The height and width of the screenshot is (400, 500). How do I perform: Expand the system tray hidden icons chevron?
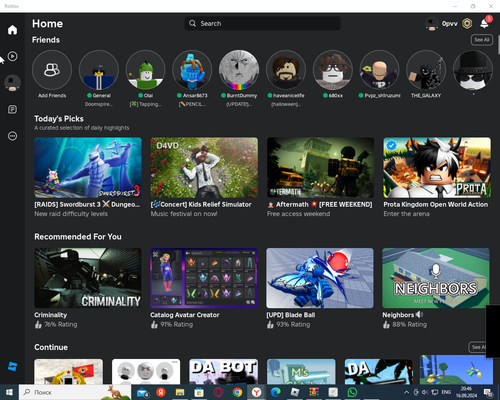pyautogui.click(x=406, y=392)
